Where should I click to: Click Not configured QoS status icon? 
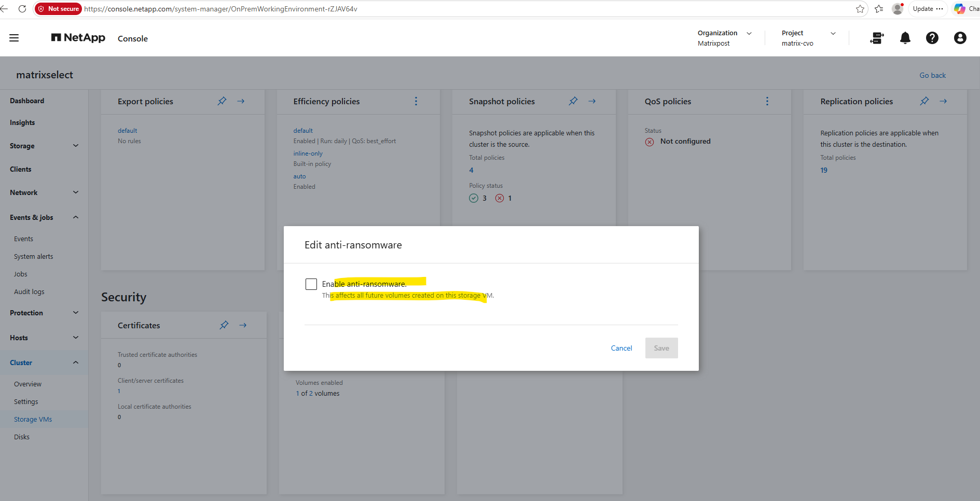[650, 142]
